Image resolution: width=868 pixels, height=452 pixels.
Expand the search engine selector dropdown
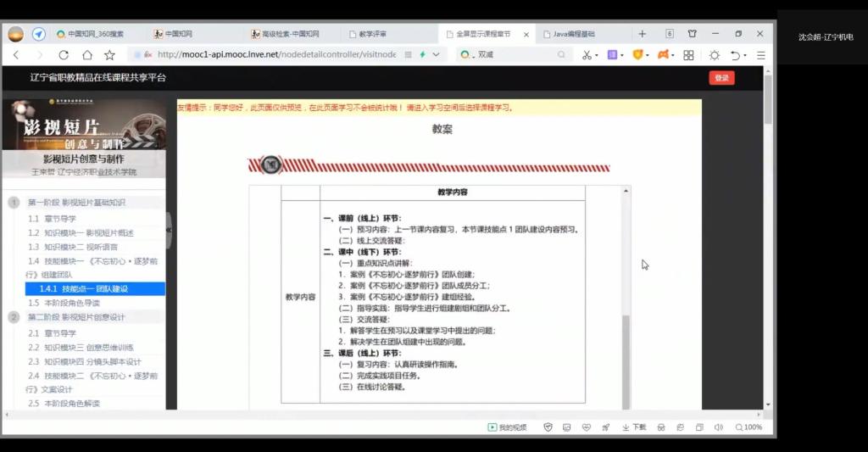pos(465,55)
